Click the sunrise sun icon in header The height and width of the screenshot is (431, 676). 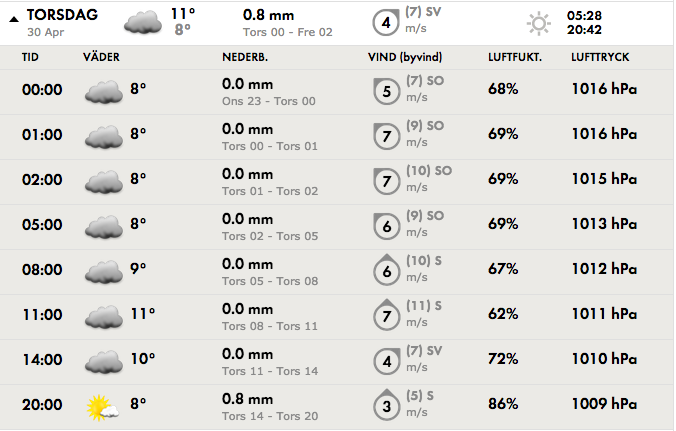click(539, 23)
